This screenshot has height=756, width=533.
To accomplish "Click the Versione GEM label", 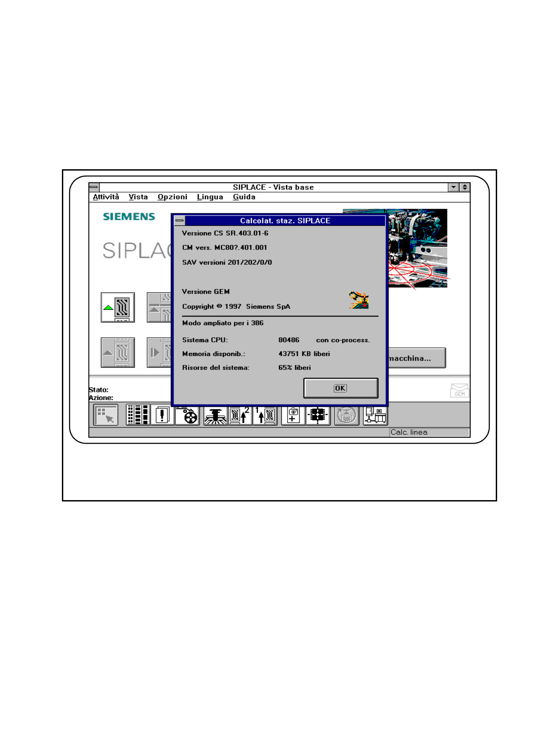I will [x=206, y=291].
